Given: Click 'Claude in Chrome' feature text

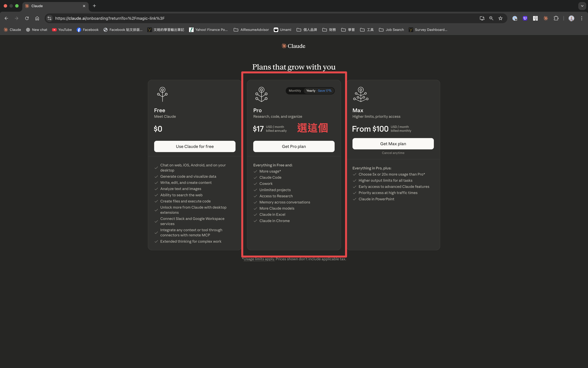Looking at the screenshot, I should point(275,221).
